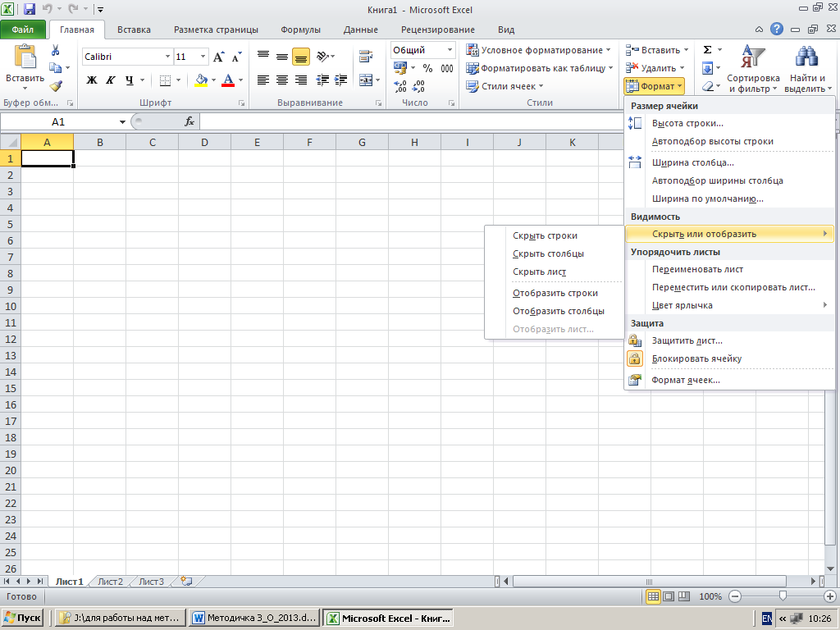
Task: Click the Пуск Start button
Action: [22, 619]
